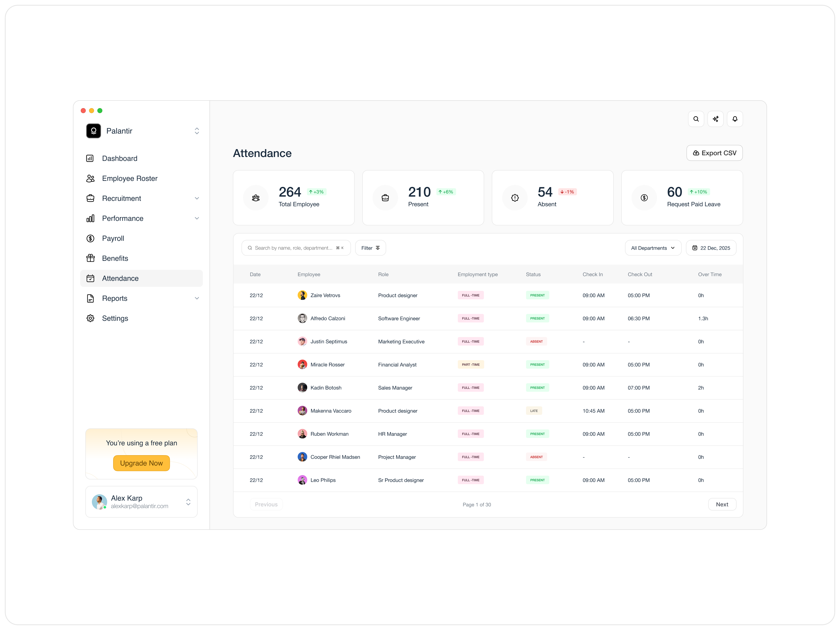
Task: Open the Settings gear icon in sidebar
Action: coord(90,318)
